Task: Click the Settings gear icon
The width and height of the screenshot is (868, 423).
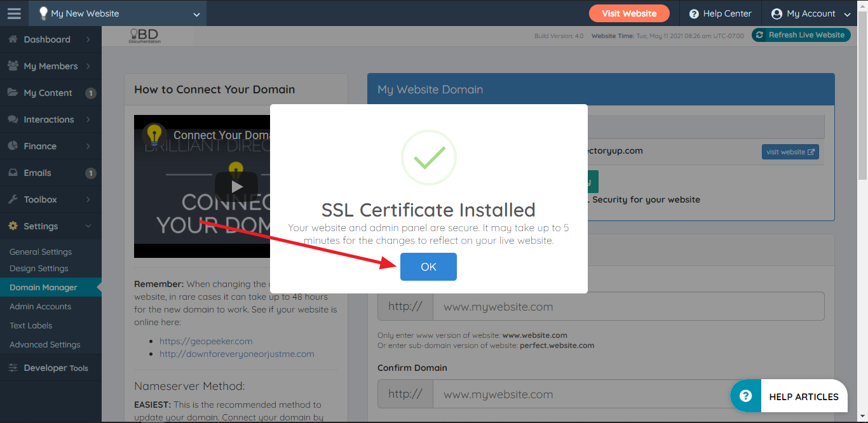Action: (x=13, y=225)
